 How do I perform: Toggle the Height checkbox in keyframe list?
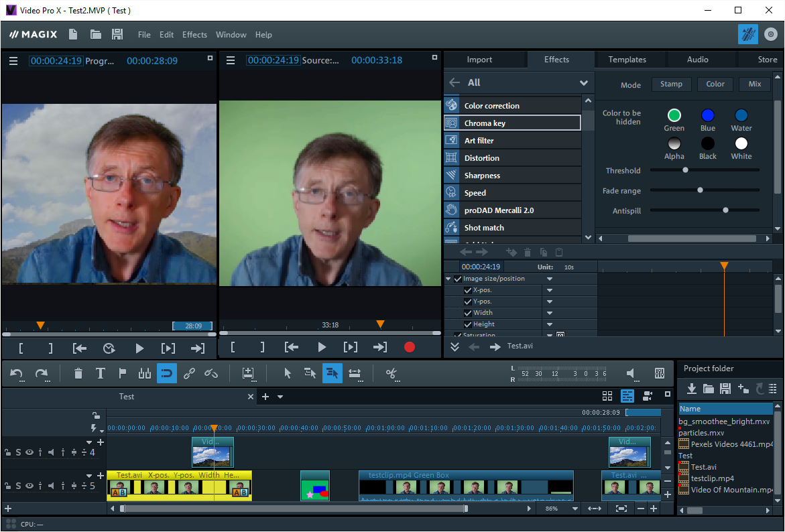469,324
